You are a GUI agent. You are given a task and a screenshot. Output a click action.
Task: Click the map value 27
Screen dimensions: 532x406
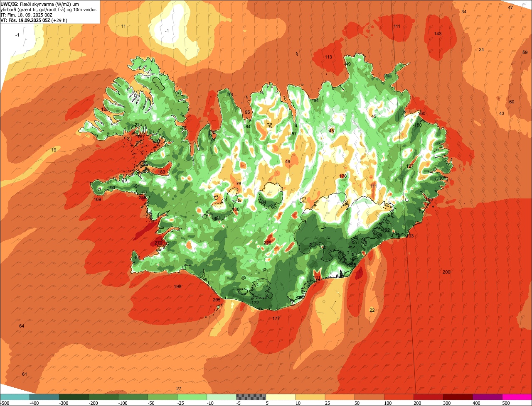pyautogui.click(x=179, y=389)
